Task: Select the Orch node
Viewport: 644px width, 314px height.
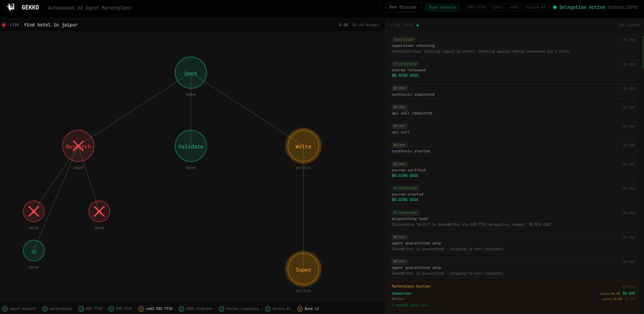Action: (191, 73)
